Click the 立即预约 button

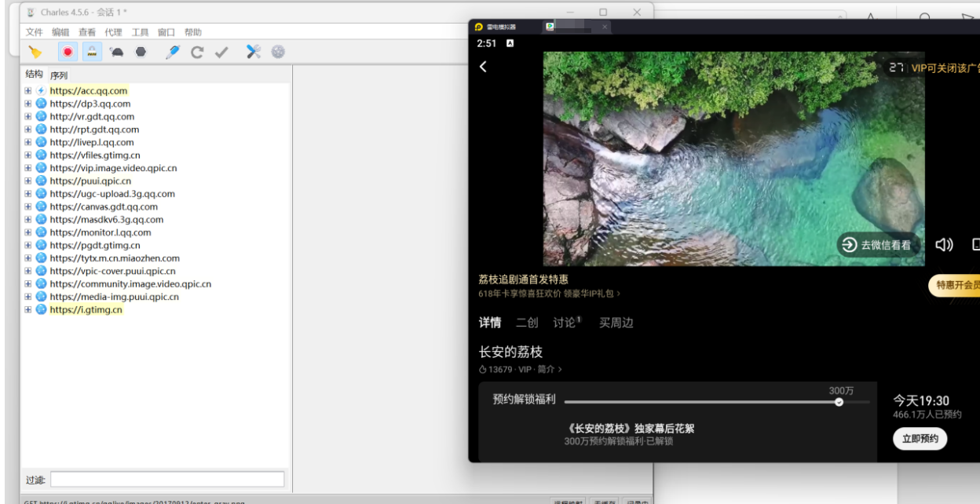coord(920,439)
